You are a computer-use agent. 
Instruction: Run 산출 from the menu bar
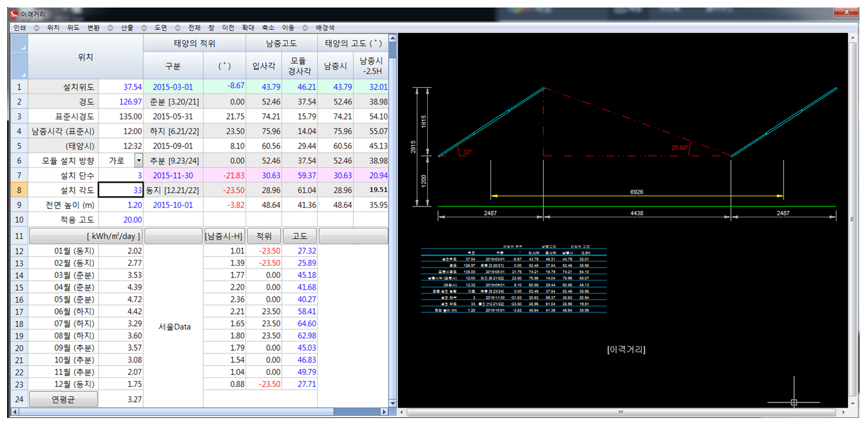[128, 28]
